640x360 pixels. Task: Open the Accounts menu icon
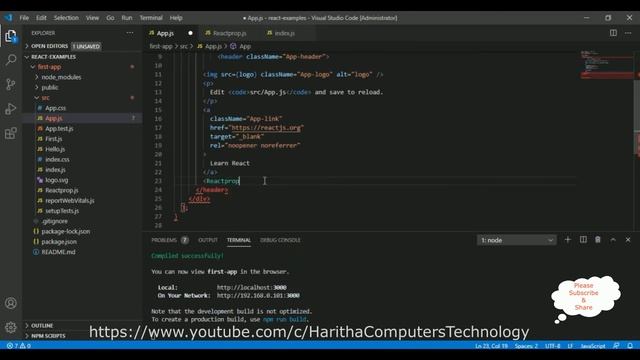click(11, 303)
